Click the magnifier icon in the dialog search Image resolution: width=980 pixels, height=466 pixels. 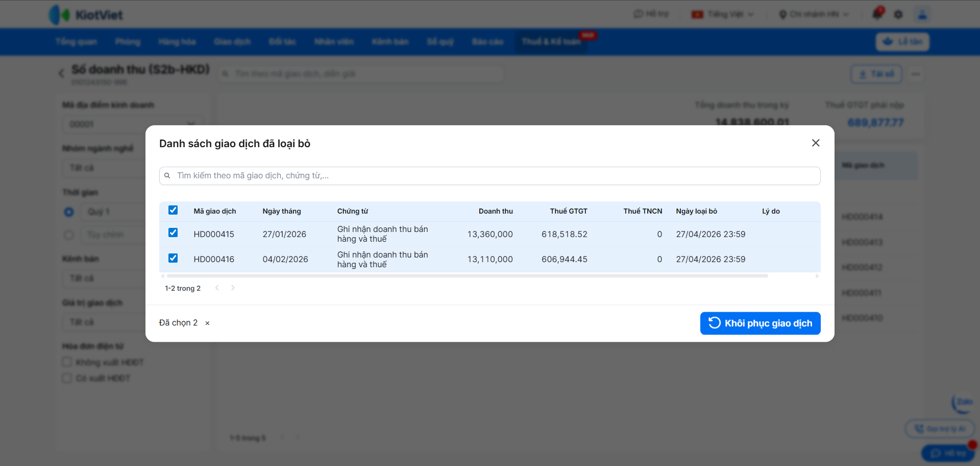click(x=167, y=176)
